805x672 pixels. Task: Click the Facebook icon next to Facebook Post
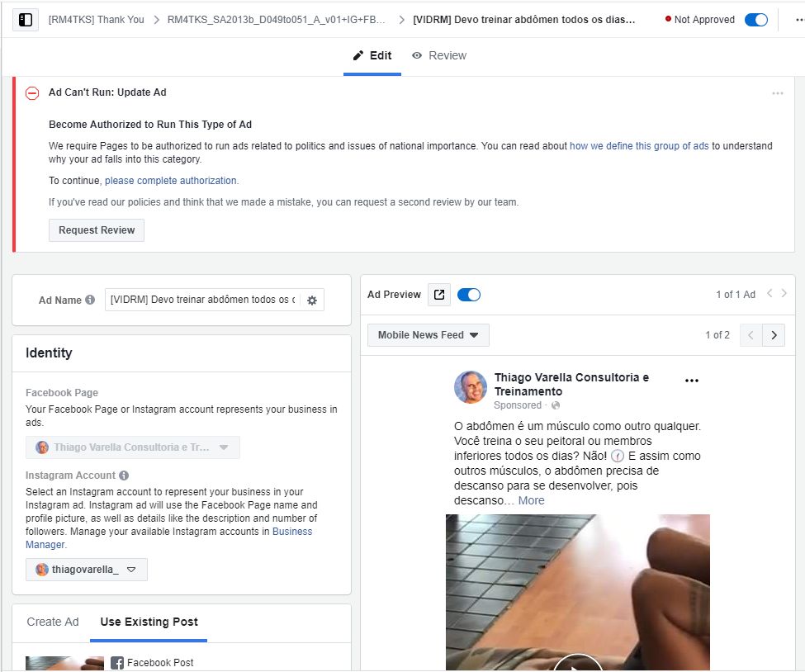(x=117, y=663)
